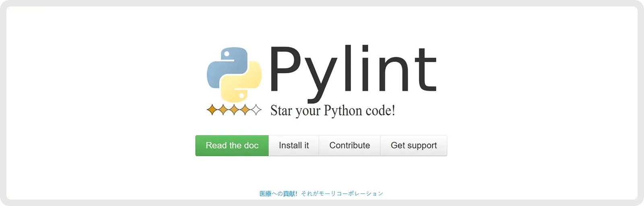The image size is (644, 206).
Task: Click the second gold star in the rating
Action: [x=223, y=110]
